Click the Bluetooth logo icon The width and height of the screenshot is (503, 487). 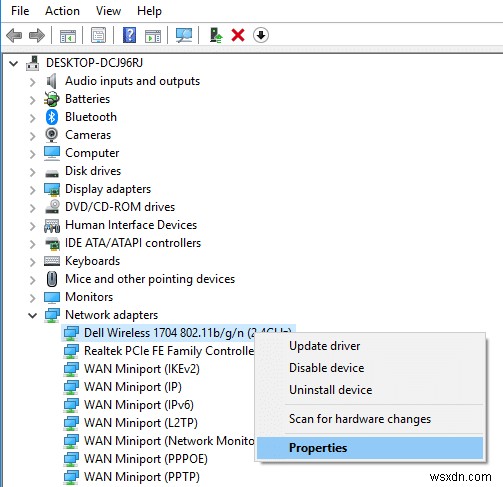point(52,117)
